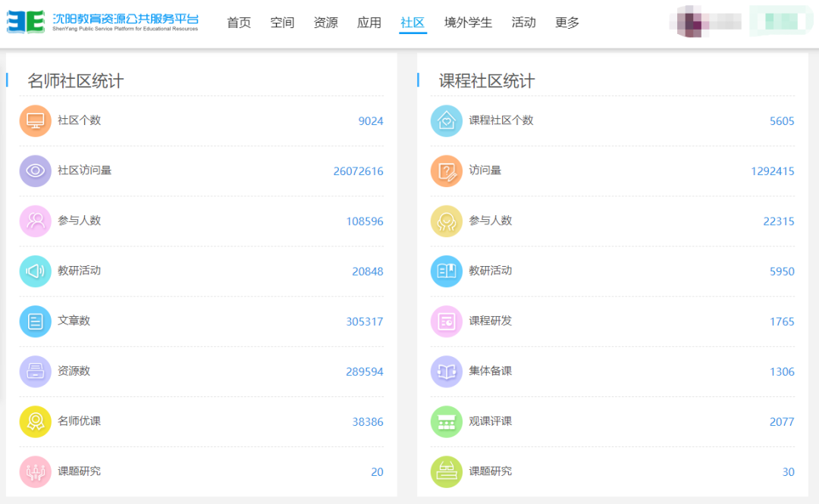Viewport: 819px width, 504px height.
Task: Click the pink icon beside 课程研发
Action: [x=446, y=321]
